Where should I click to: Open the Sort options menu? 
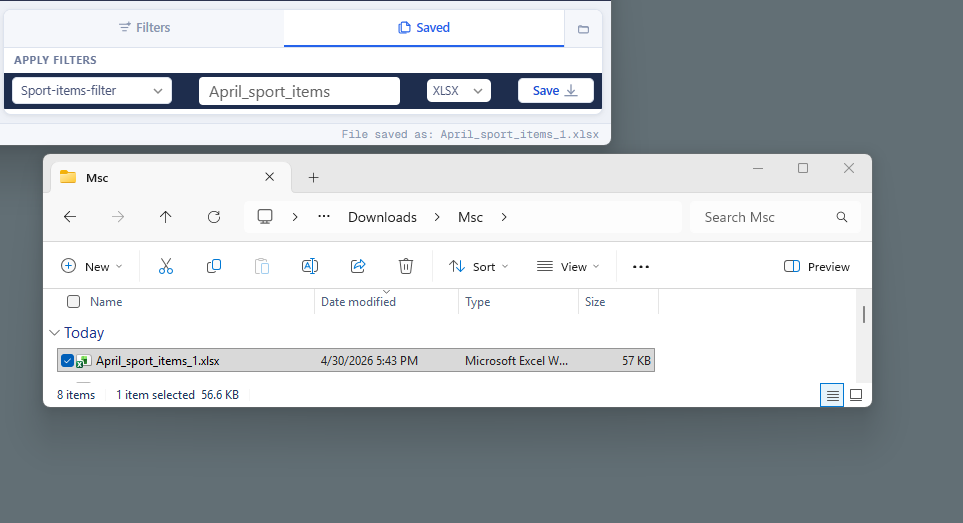point(478,266)
